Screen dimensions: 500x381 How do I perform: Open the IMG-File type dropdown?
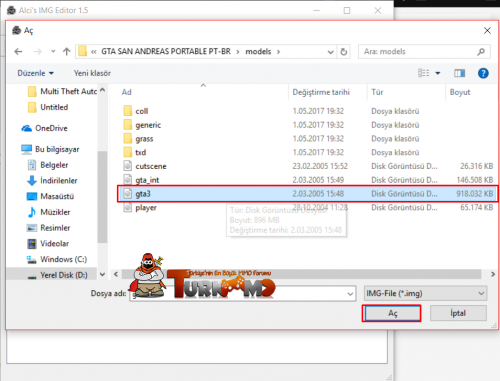pyautogui.click(x=425, y=293)
